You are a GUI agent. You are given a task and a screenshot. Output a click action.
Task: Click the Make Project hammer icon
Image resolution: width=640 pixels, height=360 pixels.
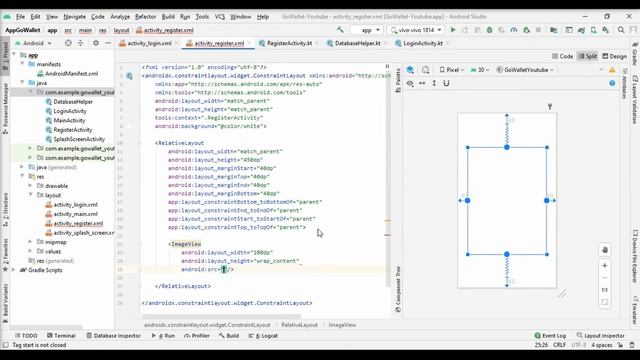pyautogui.click(x=340, y=30)
